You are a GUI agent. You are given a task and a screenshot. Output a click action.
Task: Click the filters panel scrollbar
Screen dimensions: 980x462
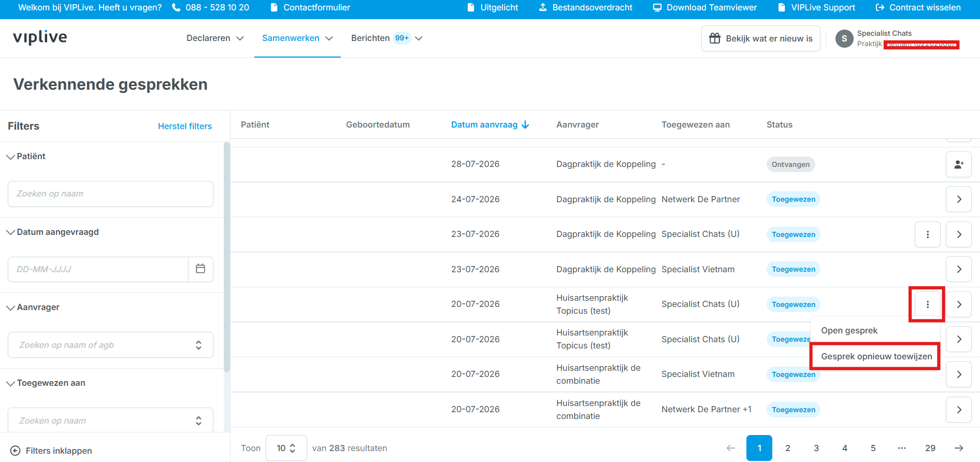(227, 257)
